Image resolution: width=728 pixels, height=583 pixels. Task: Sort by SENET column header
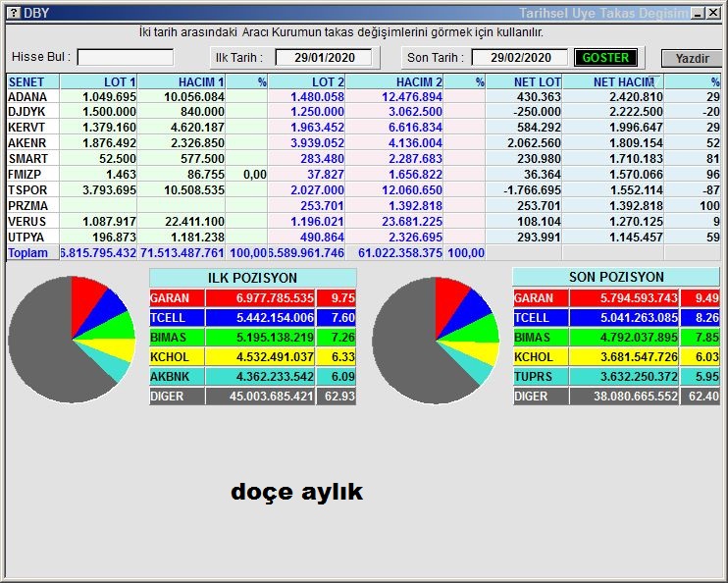tap(33, 81)
